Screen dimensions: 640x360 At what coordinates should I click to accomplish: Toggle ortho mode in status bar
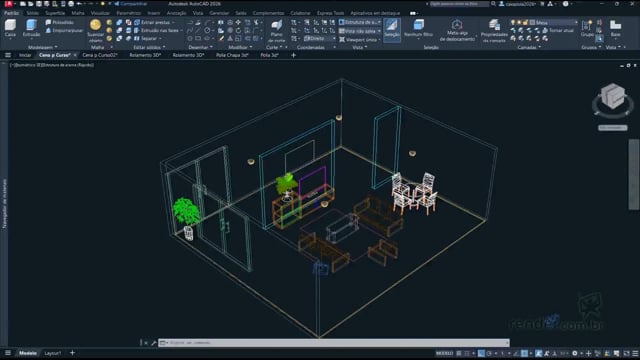482,353
